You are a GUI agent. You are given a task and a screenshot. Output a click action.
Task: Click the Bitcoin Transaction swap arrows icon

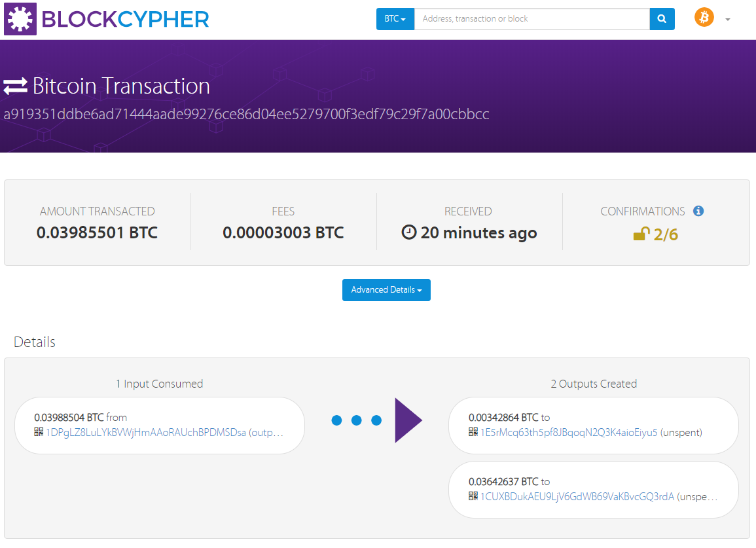(x=16, y=86)
